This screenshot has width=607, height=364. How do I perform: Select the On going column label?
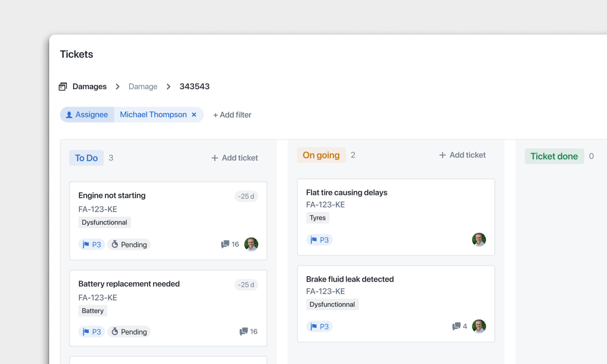click(321, 155)
